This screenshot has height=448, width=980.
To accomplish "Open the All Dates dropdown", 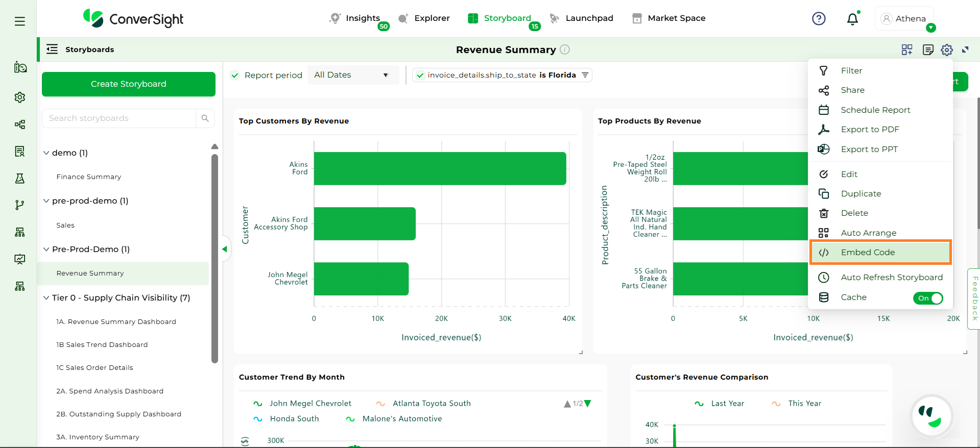I will 352,75.
